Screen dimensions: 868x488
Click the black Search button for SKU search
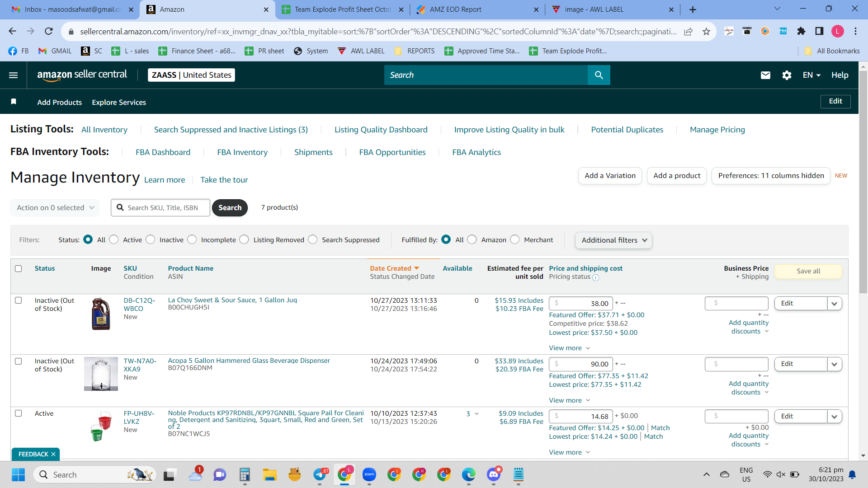click(x=230, y=207)
